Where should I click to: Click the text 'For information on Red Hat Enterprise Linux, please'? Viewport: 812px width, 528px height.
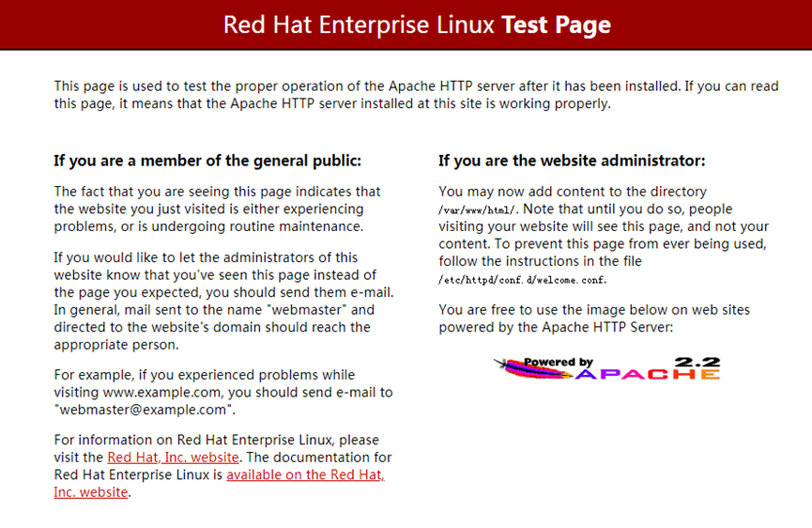click(217, 440)
